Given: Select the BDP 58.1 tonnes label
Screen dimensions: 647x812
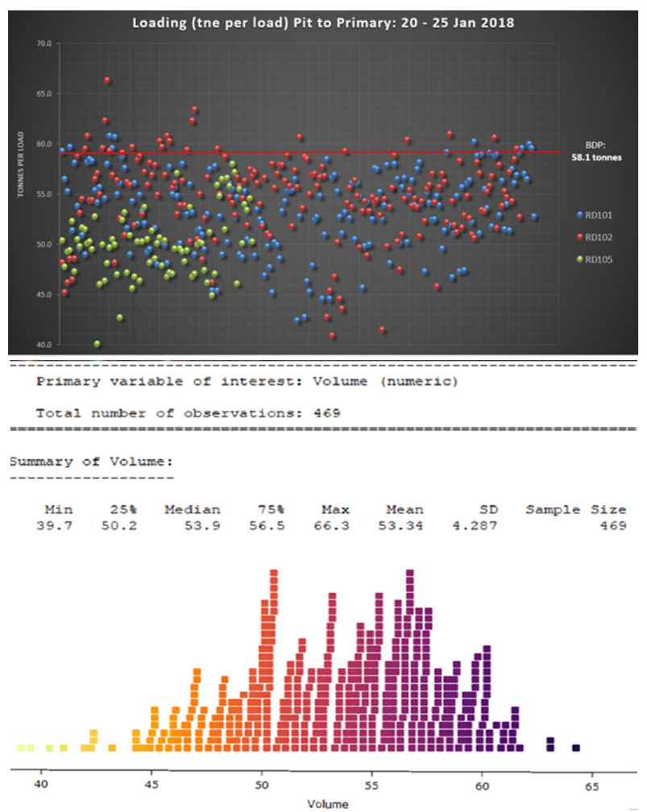Looking at the screenshot, I should [596, 151].
